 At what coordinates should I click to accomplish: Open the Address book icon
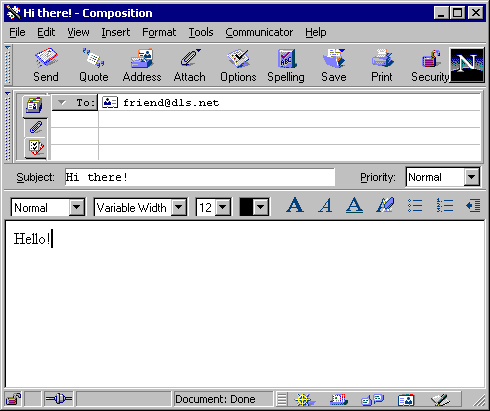coord(142,58)
